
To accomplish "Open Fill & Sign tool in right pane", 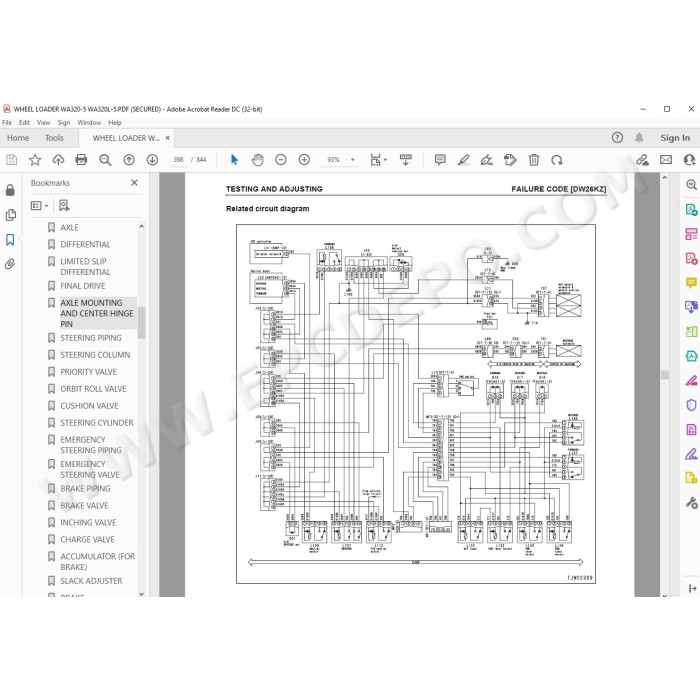I will [691, 454].
